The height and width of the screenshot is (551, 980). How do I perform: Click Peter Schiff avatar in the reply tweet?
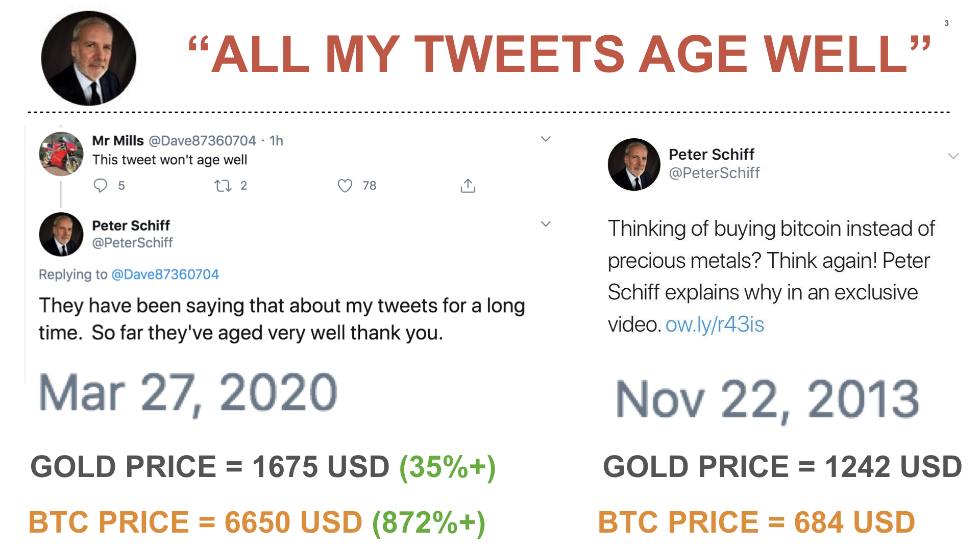point(61,234)
